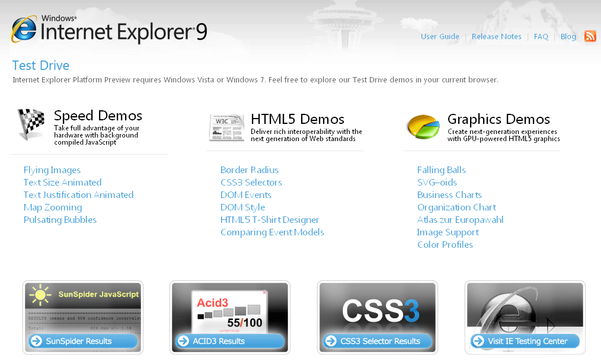The width and height of the screenshot is (601, 364).
Task: Open the Business Charts demo
Action: pyautogui.click(x=450, y=195)
